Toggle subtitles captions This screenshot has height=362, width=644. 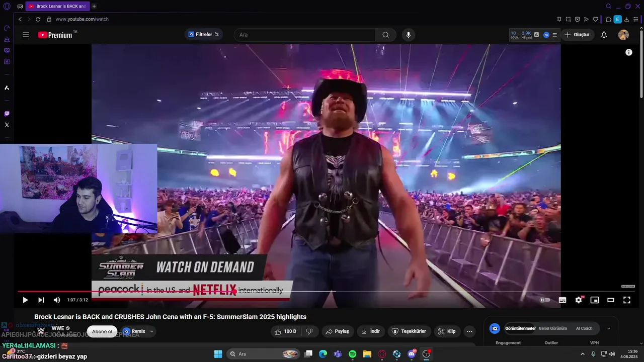(562, 300)
